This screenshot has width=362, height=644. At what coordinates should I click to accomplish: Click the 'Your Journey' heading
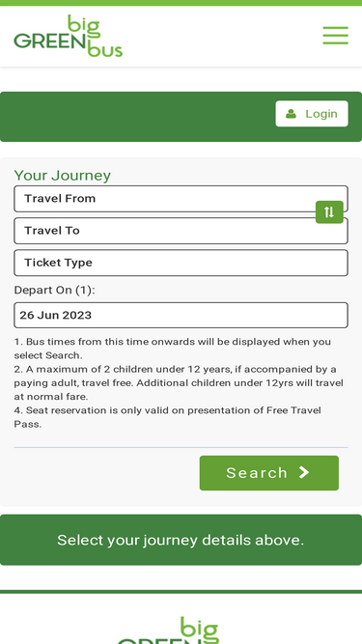(x=63, y=176)
